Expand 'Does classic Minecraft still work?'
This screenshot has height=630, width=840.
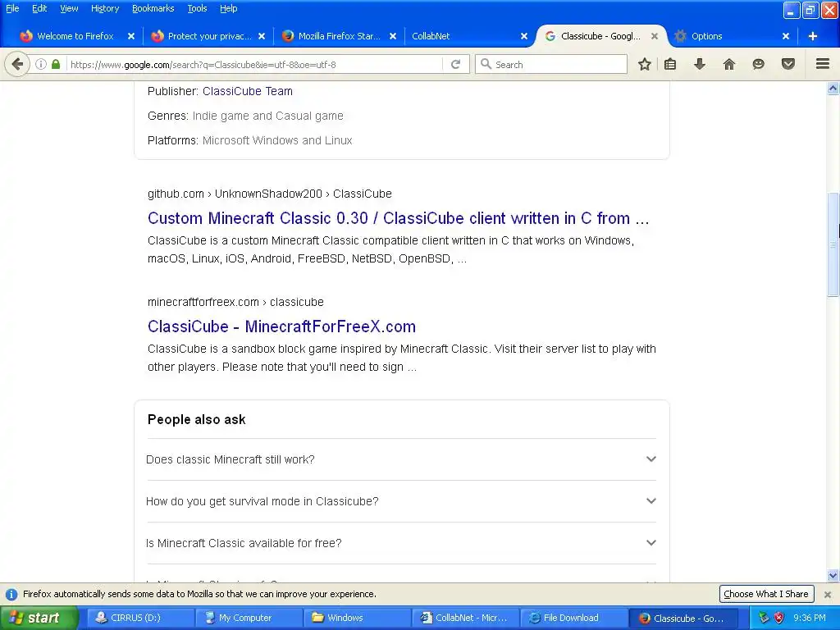click(401, 459)
